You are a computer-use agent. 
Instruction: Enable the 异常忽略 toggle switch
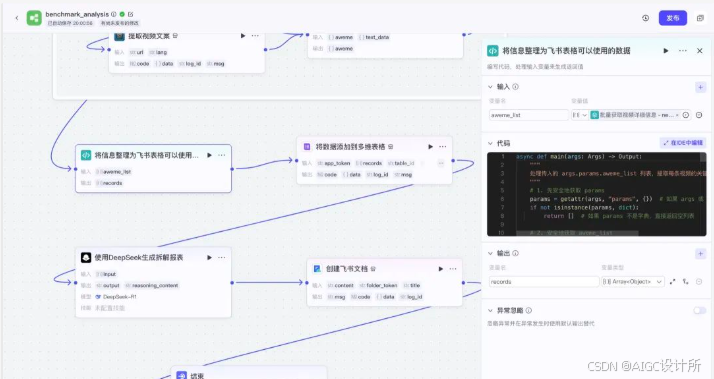[x=699, y=311]
